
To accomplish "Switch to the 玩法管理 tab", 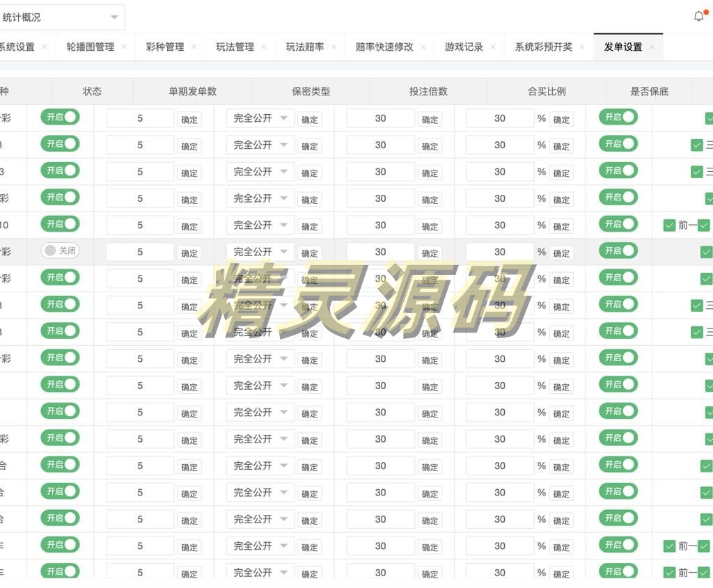I will click(235, 47).
